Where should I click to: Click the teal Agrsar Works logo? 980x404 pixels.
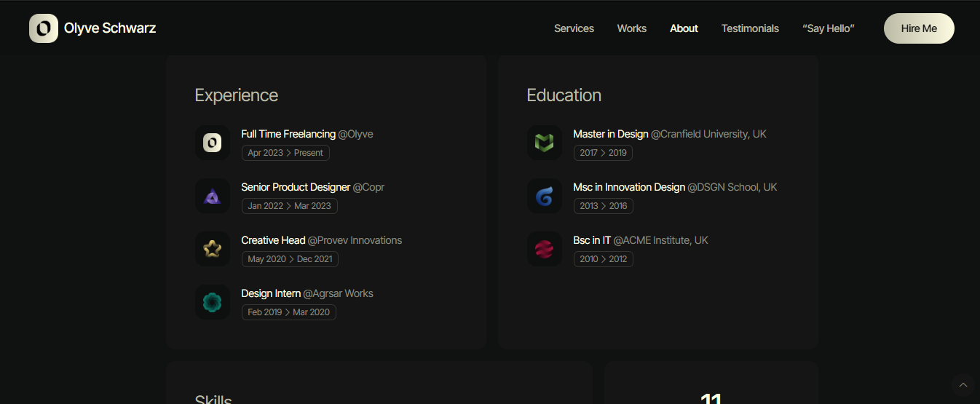pyautogui.click(x=213, y=302)
